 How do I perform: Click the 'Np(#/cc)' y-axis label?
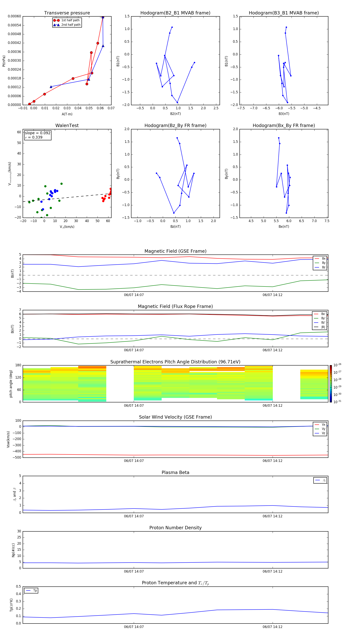[13, 550]
